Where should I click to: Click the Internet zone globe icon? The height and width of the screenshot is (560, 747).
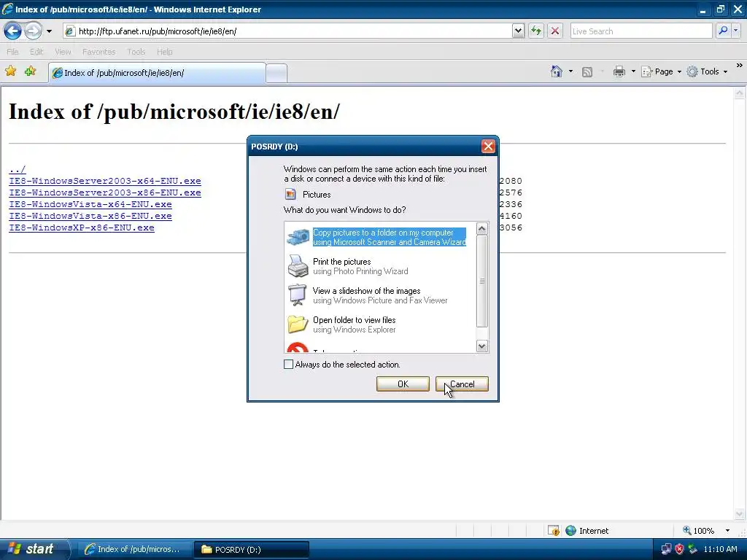pyautogui.click(x=570, y=531)
